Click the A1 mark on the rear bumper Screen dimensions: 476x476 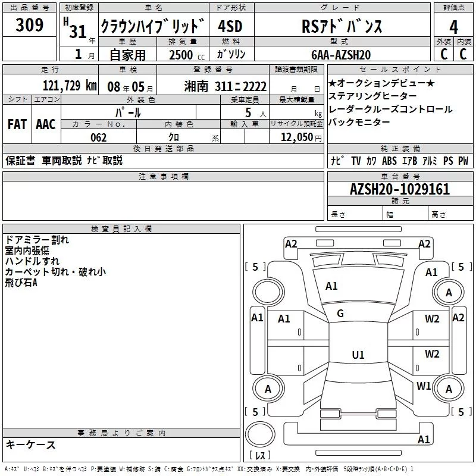tap(424, 440)
